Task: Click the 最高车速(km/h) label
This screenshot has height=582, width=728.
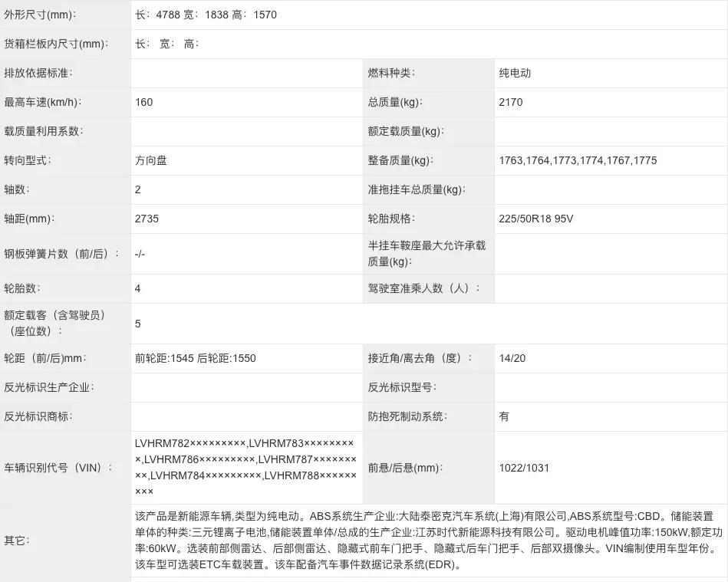Action: 43,102
